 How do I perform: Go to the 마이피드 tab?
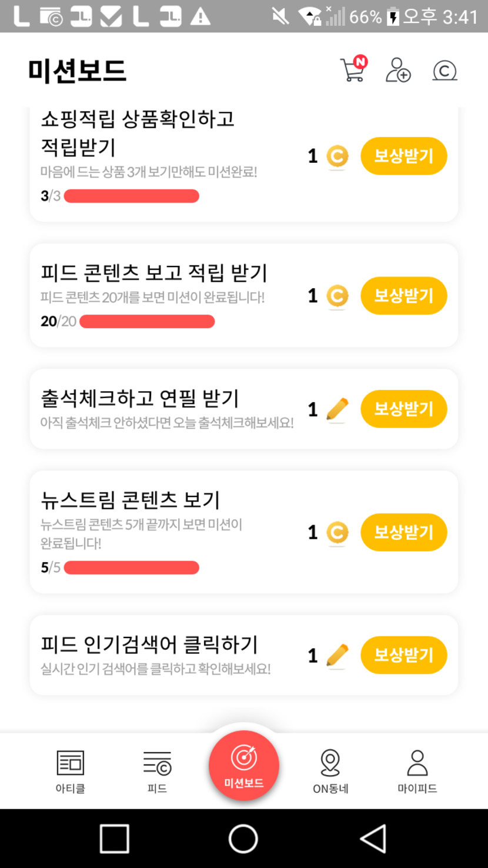[417, 772]
